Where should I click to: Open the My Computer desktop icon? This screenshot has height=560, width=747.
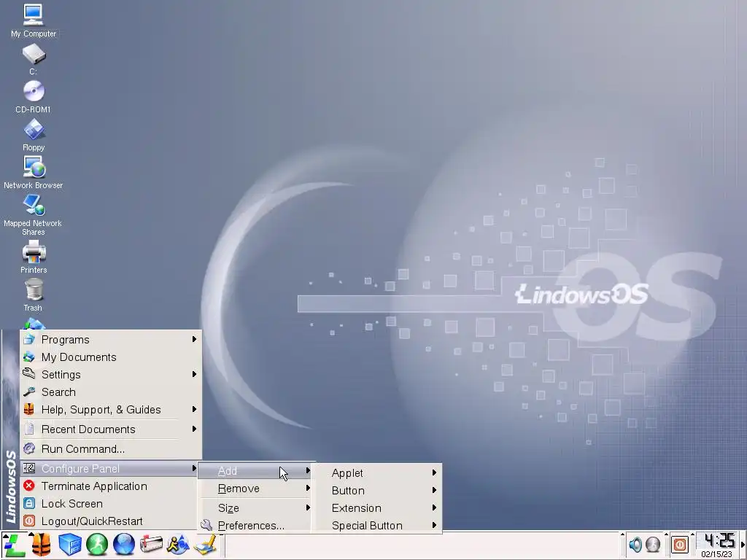(34, 20)
